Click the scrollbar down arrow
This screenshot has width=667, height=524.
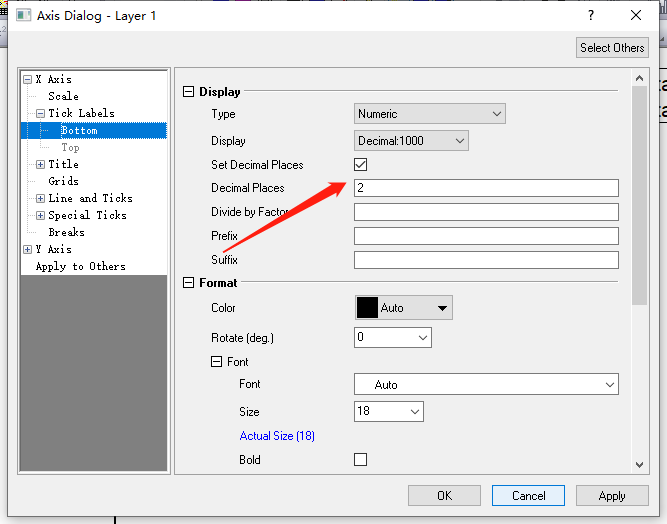tap(639, 465)
